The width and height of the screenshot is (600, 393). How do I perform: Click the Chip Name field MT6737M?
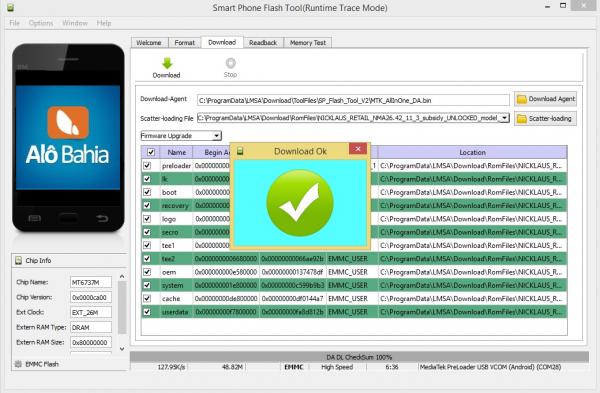point(91,282)
